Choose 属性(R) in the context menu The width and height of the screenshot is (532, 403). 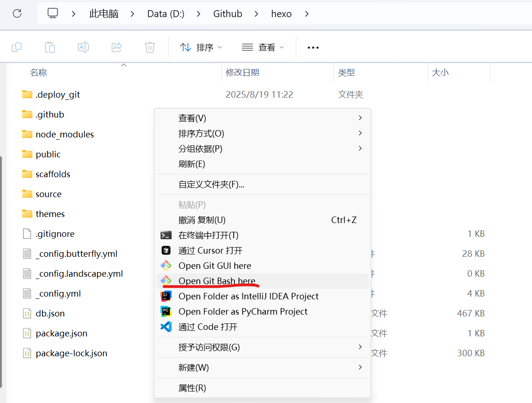coord(192,388)
